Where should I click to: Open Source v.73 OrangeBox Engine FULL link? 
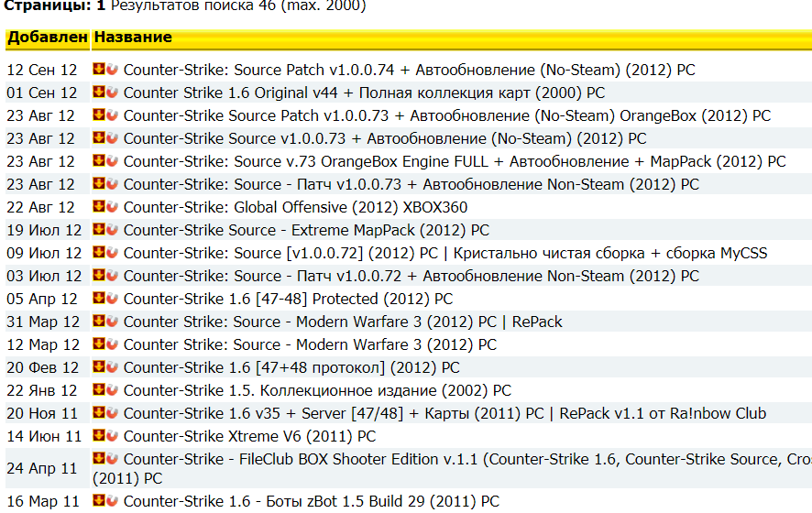point(455,161)
